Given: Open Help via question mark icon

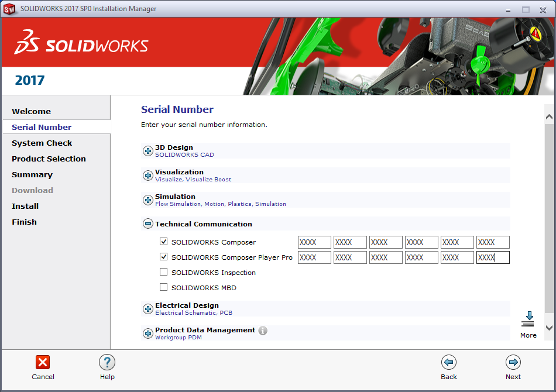Looking at the screenshot, I should coord(107,362).
